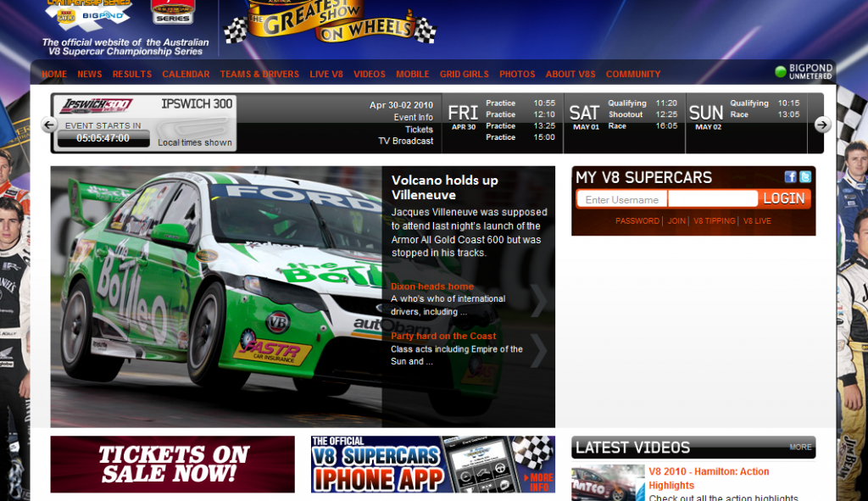The width and height of the screenshot is (868, 501).
Task: Click the green Ford featured car image
Action: [216, 296]
